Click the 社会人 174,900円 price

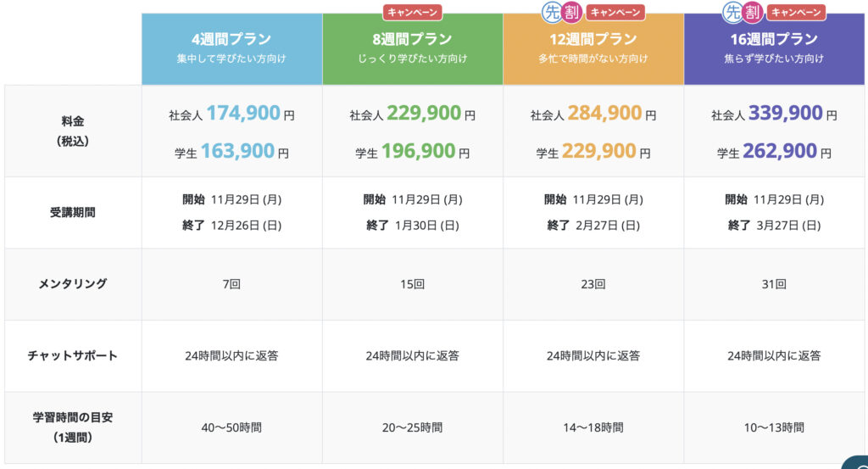(231, 114)
